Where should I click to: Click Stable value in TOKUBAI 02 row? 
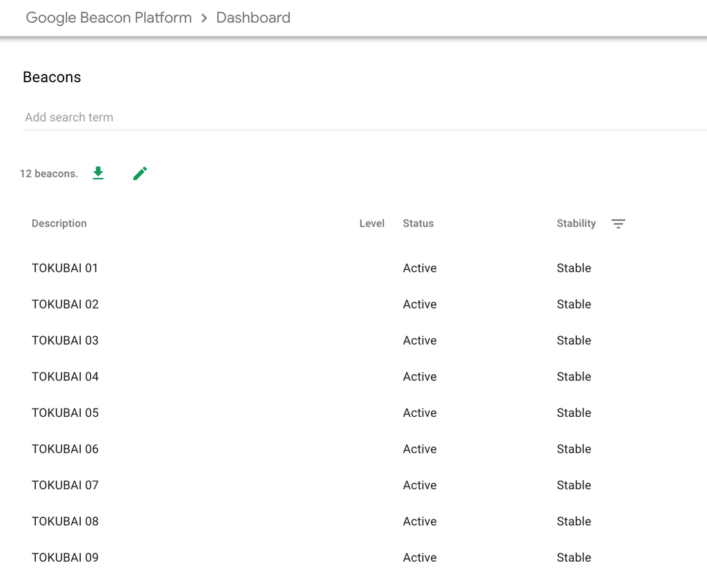pos(574,304)
